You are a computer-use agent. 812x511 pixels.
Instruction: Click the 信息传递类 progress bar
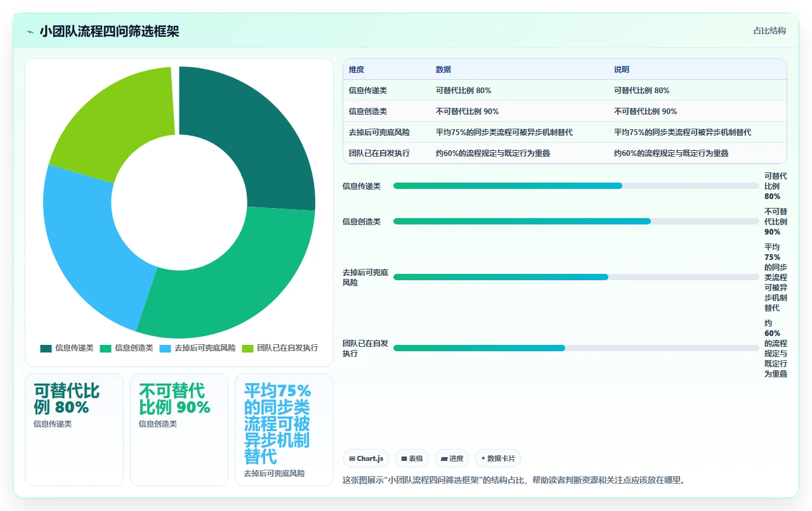576,186
